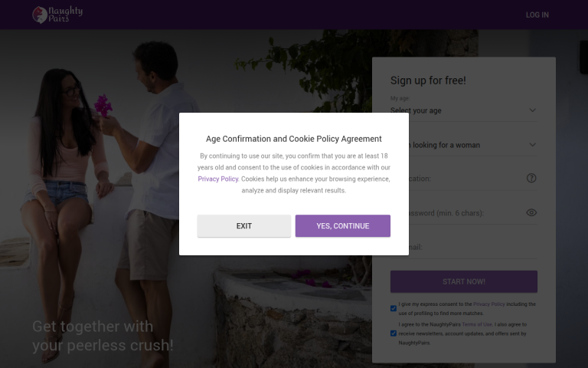Uncheck the Privacy Policy consent checkbox
588x368 pixels.
click(x=394, y=308)
